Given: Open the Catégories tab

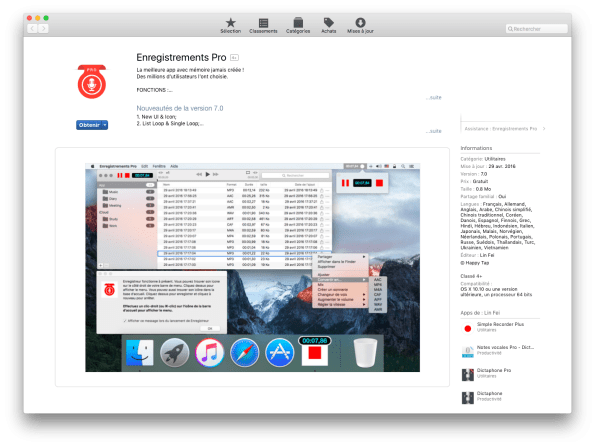Looking at the screenshot, I should (298, 26).
